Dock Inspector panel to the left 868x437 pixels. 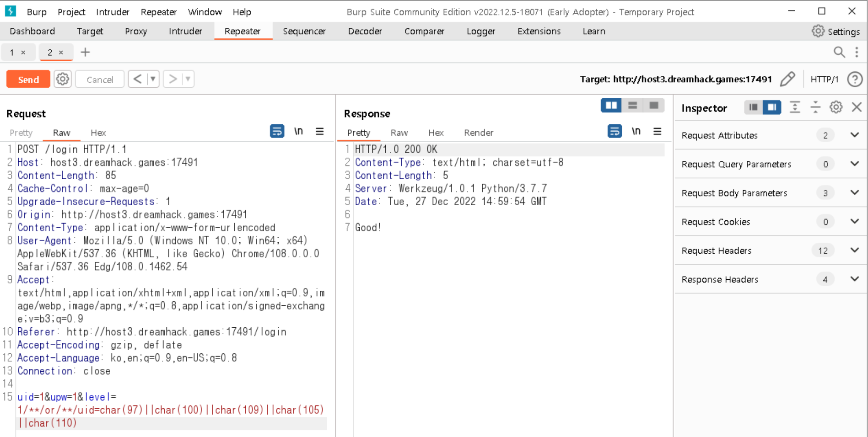(753, 107)
